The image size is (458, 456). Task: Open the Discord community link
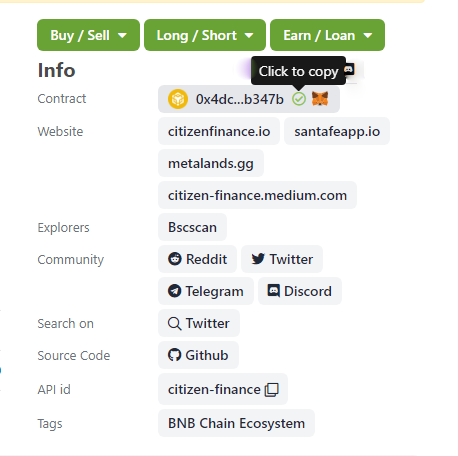[x=300, y=291]
